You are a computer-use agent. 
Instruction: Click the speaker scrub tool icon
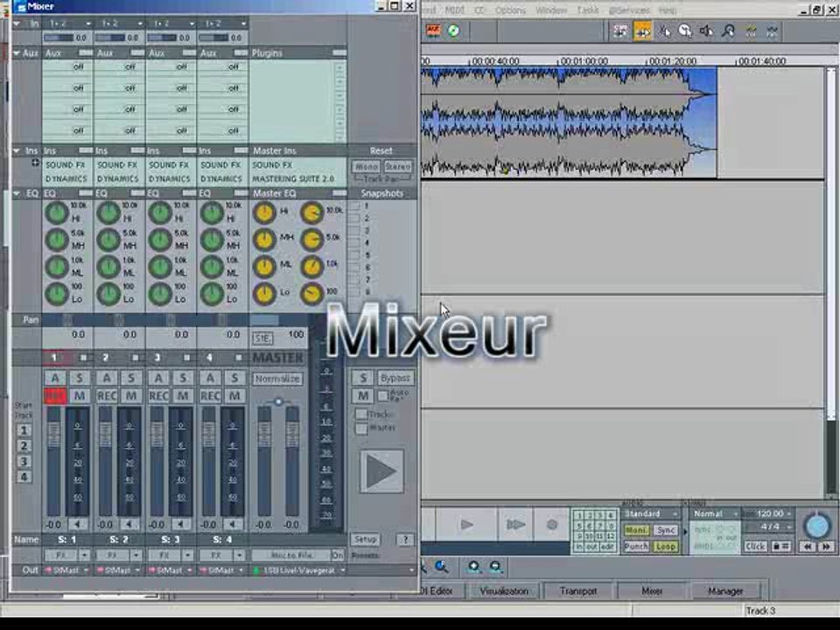coord(707,31)
